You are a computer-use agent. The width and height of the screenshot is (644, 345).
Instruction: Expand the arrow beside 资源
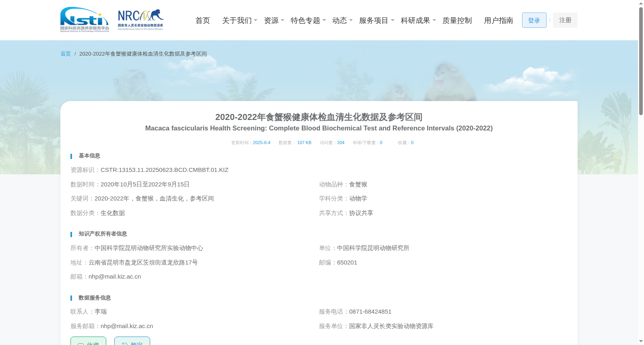[x=283, y=20]
